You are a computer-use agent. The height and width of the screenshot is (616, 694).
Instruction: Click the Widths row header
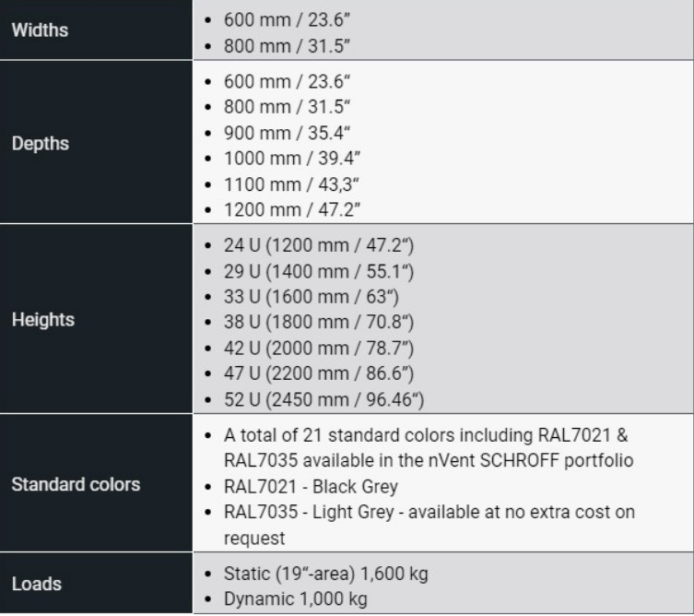(40, 30)
